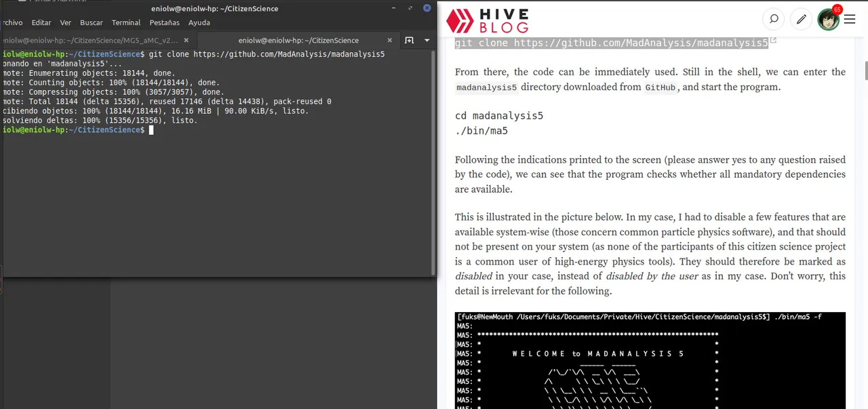Close the terminal window with the blue X
This screenshot has width=868, height=409.
pyautogui.click(x=427, y=8)
